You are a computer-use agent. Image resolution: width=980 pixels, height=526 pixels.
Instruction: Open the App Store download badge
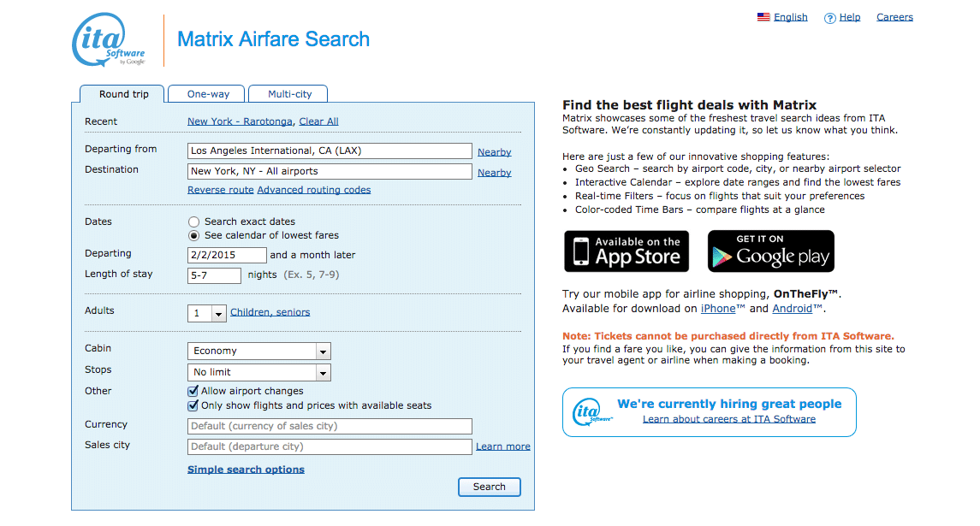(627, 251)
